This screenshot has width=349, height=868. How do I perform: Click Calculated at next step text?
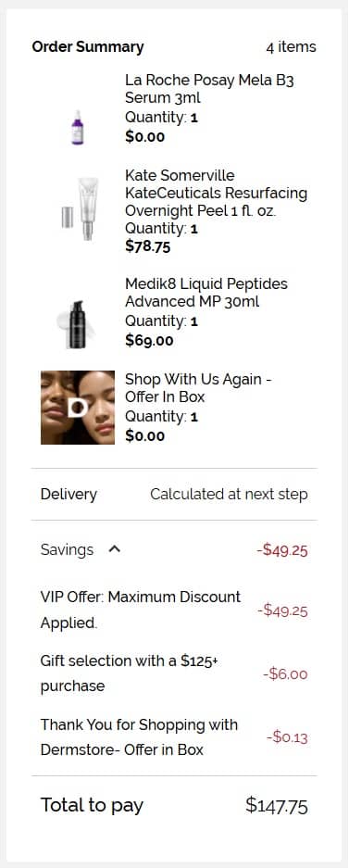coord(229,495)
